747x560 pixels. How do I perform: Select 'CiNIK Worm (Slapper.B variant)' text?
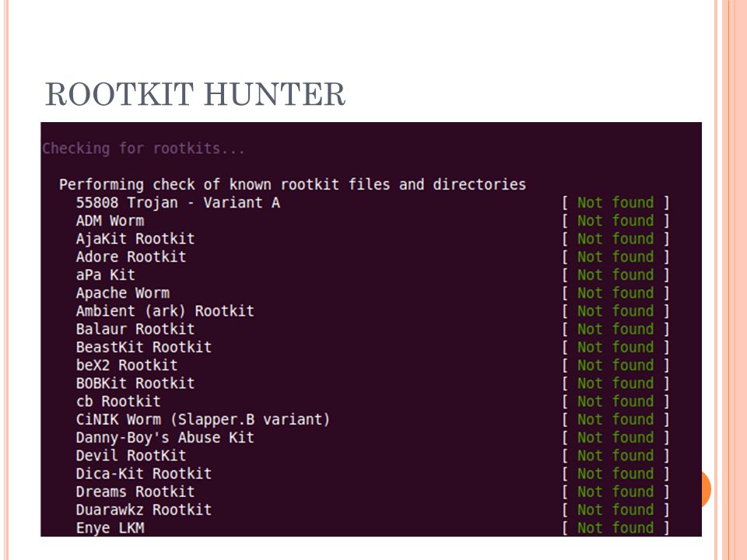coord(203,419)
